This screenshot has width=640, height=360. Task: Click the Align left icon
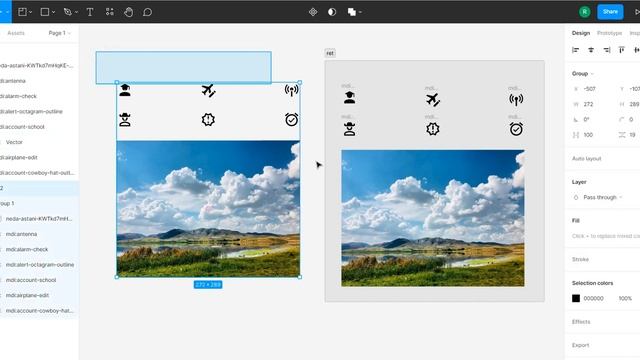576,50
